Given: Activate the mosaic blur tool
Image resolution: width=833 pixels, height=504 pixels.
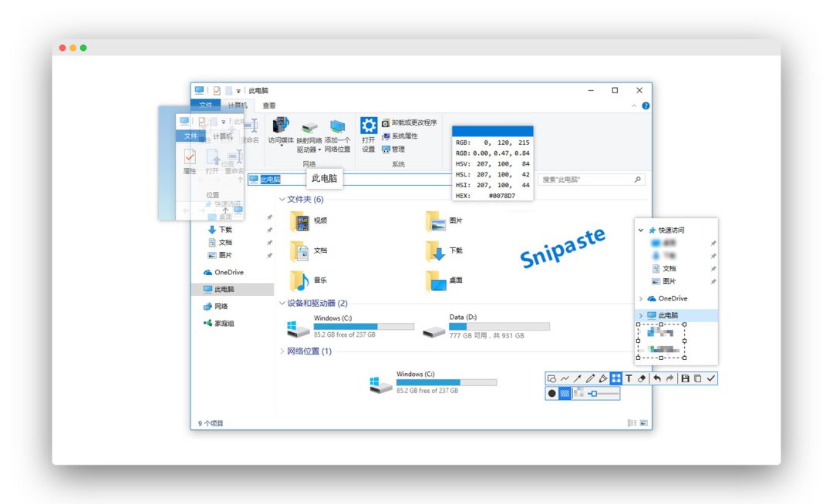Looking at the screenshot, I should coord(615,378).
